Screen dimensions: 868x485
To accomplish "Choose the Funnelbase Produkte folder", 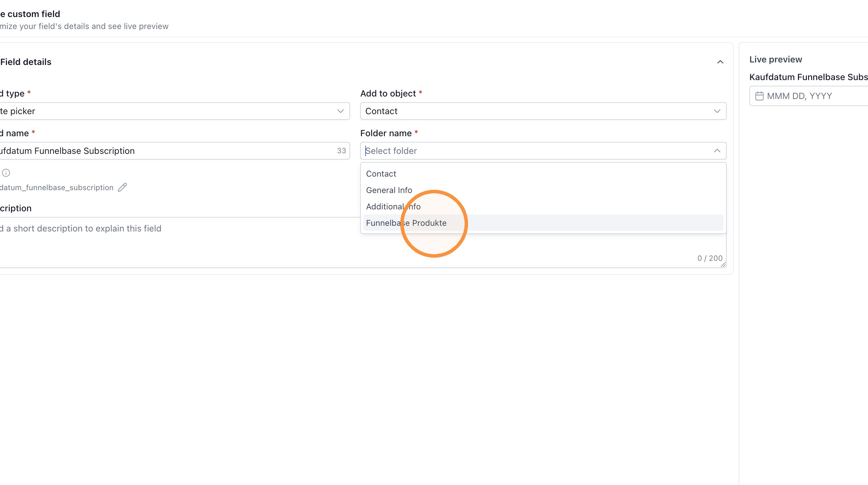I will (543, 223).
